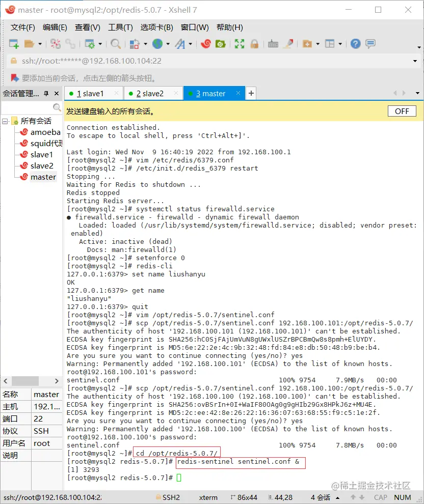Select the squid代理 session
The width and height of the screenshot is (424, 504).
(x=46, y=144)
